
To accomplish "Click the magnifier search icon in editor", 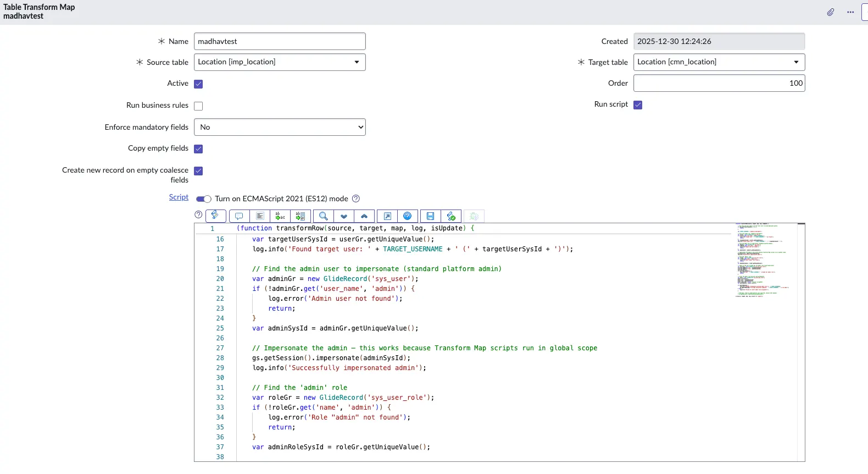I will click(324, 216).
